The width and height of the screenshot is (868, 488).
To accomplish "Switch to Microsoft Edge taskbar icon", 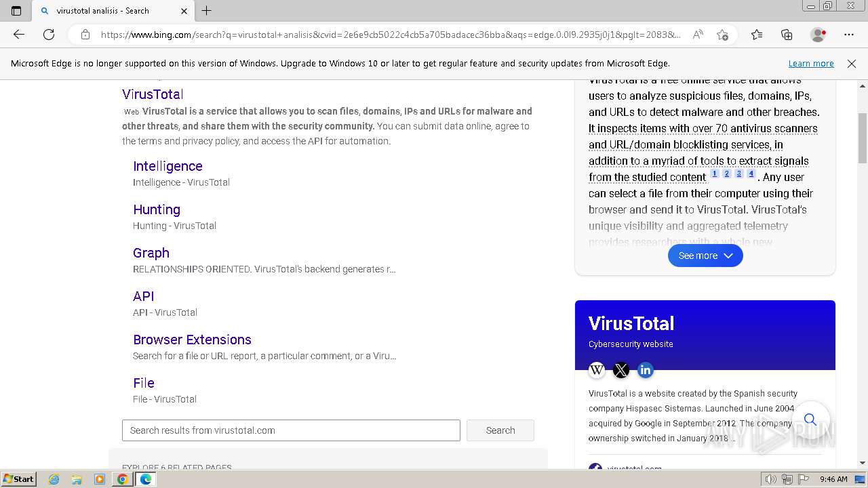I will coord(145,479).
